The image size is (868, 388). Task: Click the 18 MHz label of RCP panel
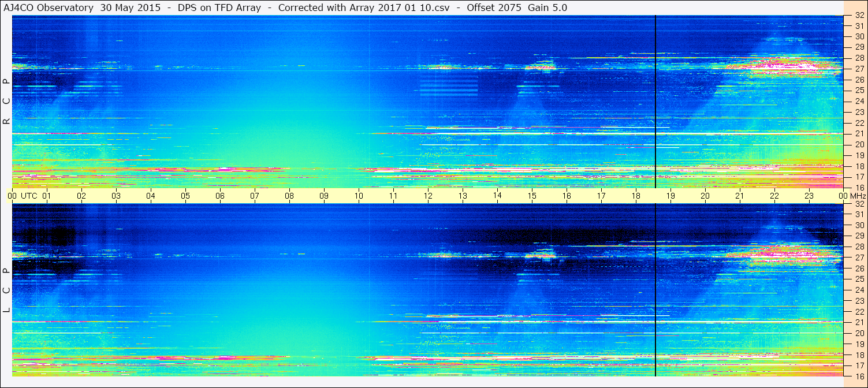(x=859, y=166)
